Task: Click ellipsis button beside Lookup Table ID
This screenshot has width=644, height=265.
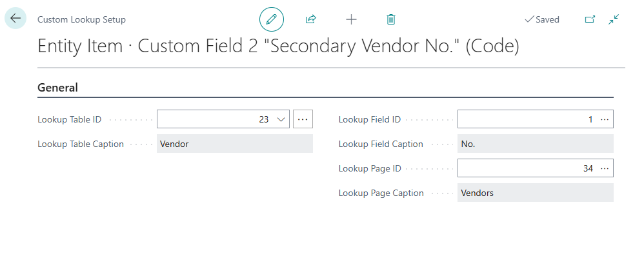Action: point(303,119)
